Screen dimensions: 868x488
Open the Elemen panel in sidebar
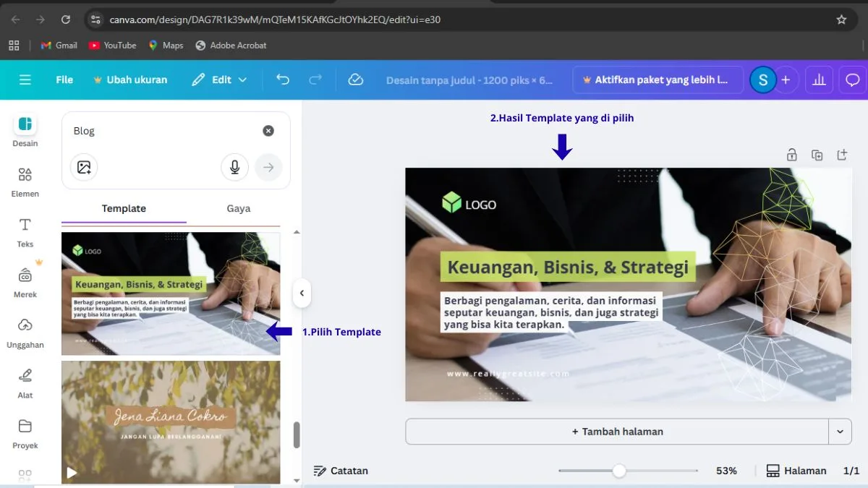pos(25,181)
